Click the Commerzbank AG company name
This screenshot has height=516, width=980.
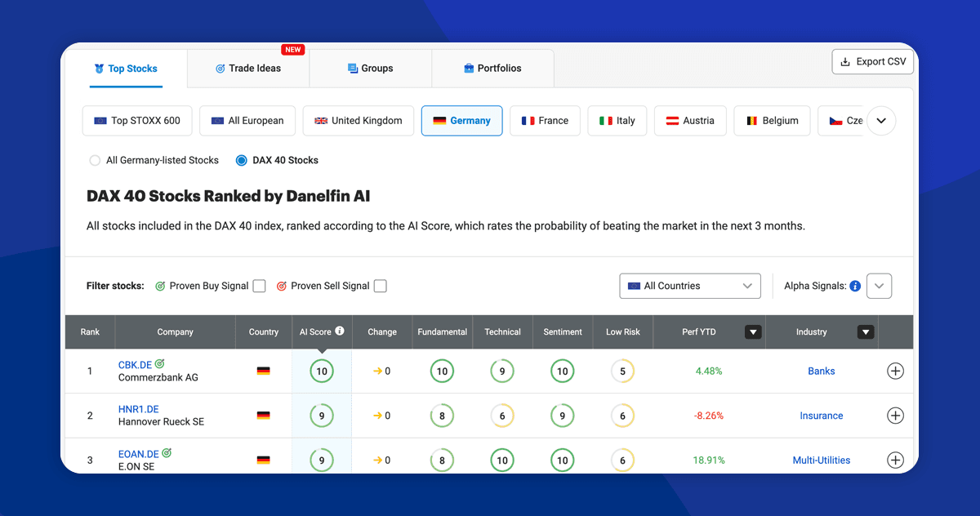[158, 378]
